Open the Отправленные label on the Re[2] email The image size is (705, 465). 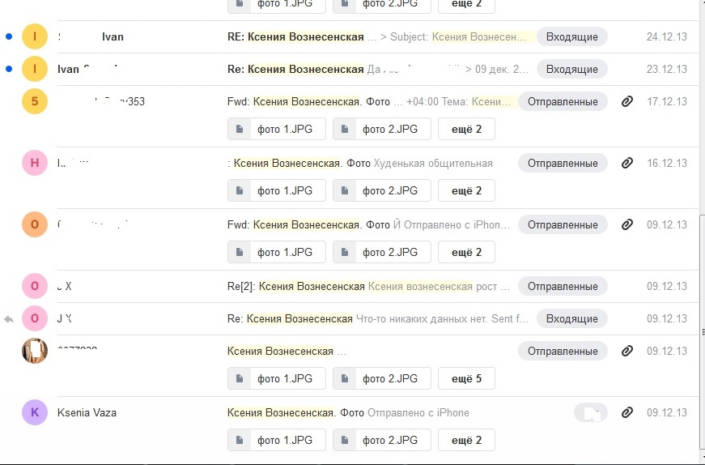(562, 286)
